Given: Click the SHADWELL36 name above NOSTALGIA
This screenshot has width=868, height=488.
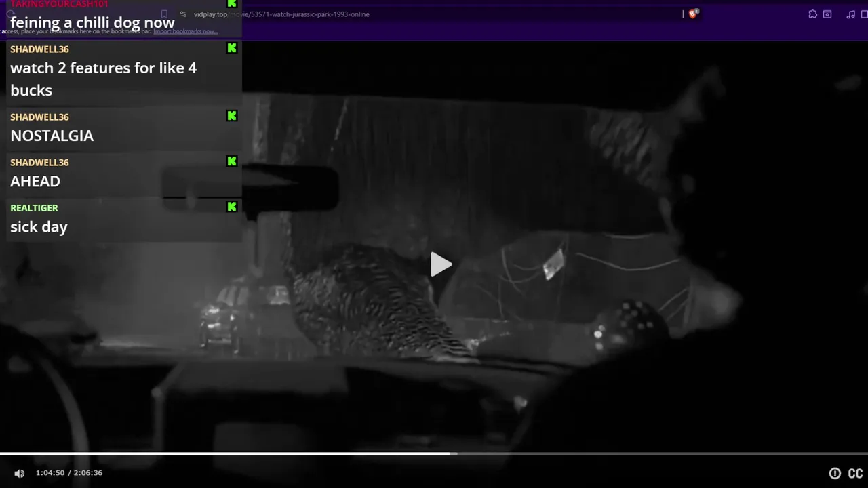Looking at the screenshot, I should pyautogui.click(x=39, y=117).
